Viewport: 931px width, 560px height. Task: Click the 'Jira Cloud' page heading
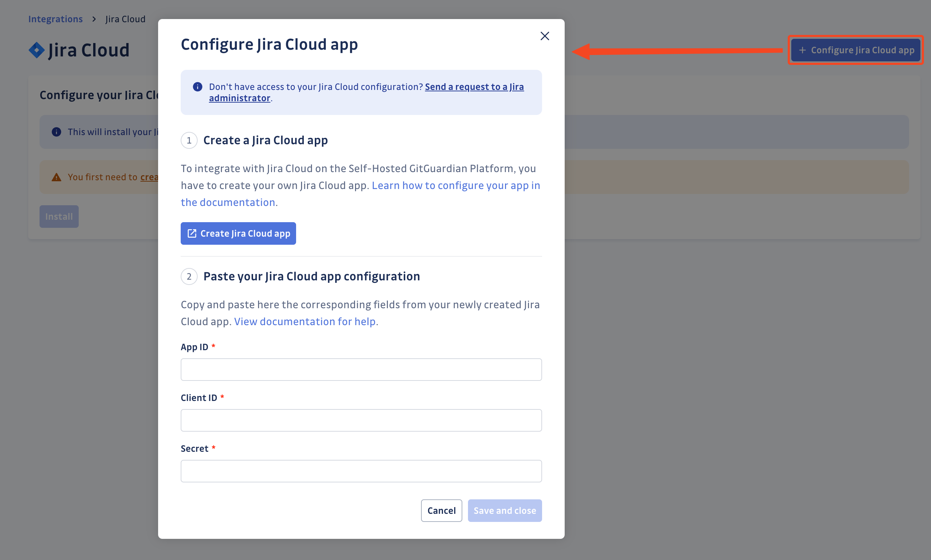click(89, 50)
